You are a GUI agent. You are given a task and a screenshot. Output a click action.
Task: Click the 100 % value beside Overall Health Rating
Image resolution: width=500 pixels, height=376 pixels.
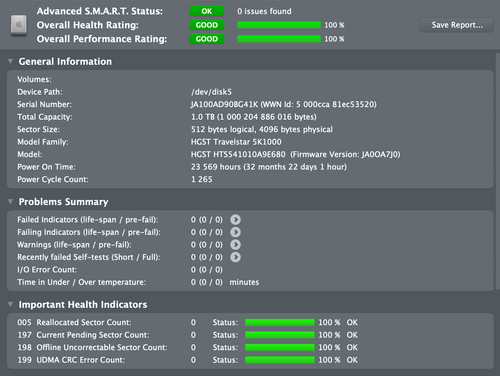click(334, 25)
